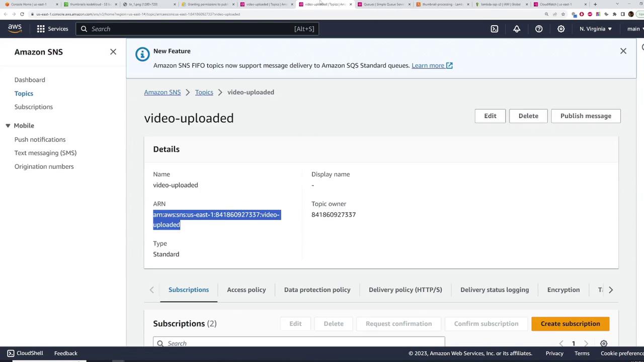The height and width of the screenshot is (362, 644).
Task: Open Origination numbers in the sidebar
Action: [x=44, y=166]
